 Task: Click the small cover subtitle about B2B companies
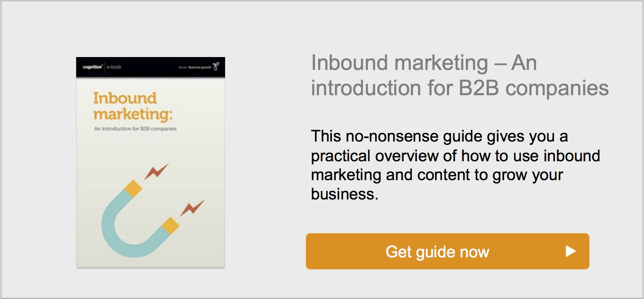[x=135, y=129]
